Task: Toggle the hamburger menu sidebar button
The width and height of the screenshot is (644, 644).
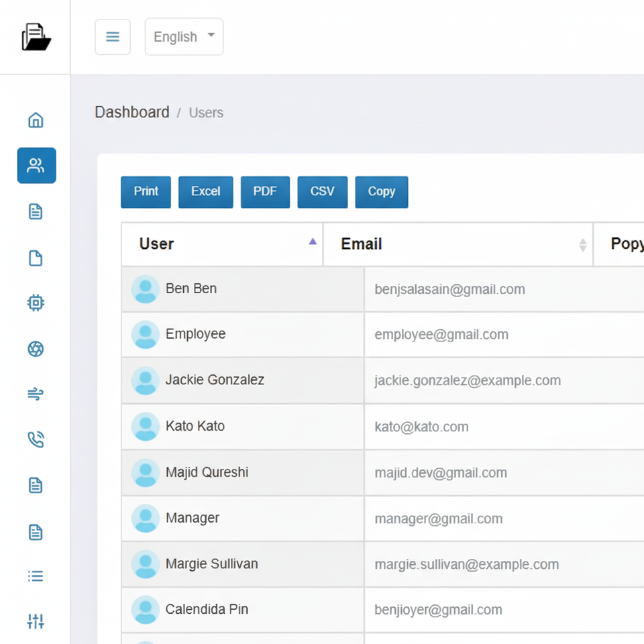Action: click(113, 37)
